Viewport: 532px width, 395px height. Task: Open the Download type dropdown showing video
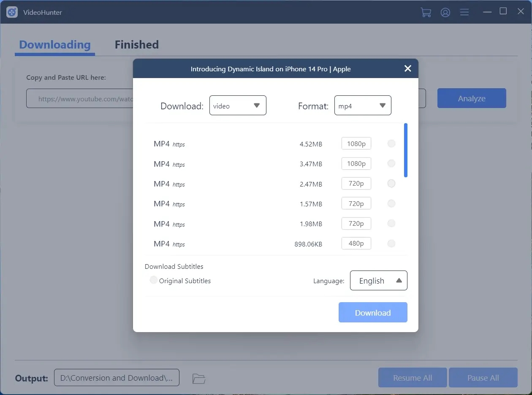tap(238, 106)
